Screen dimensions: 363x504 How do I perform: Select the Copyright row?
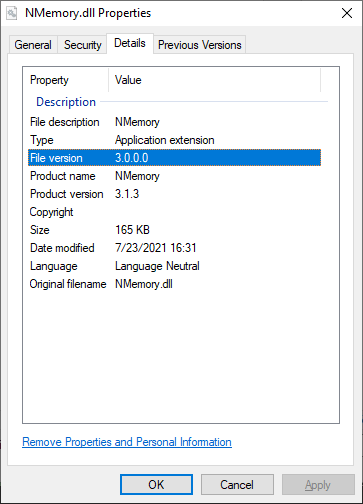(x=174, y=212)
